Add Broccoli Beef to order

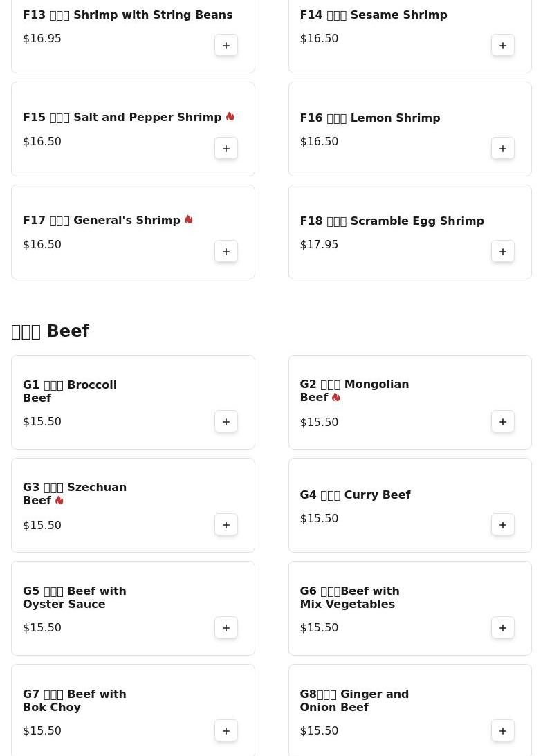tap(226, 422)
